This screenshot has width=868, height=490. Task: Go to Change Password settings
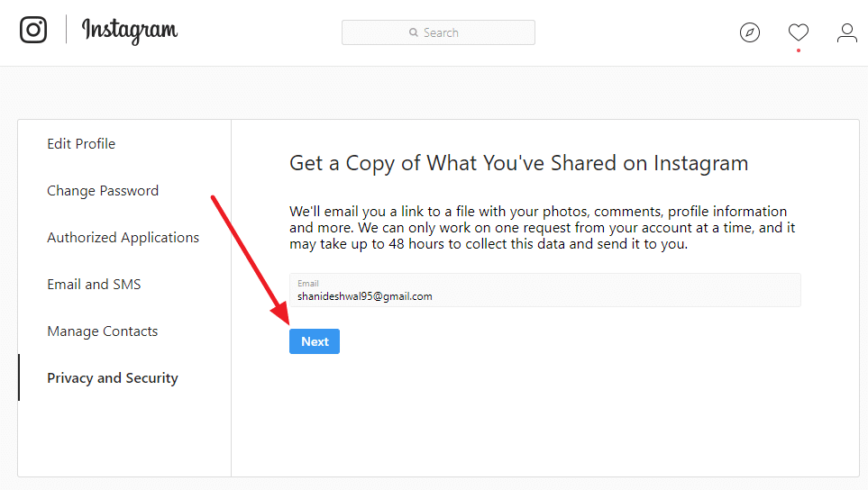pos(103,191)
